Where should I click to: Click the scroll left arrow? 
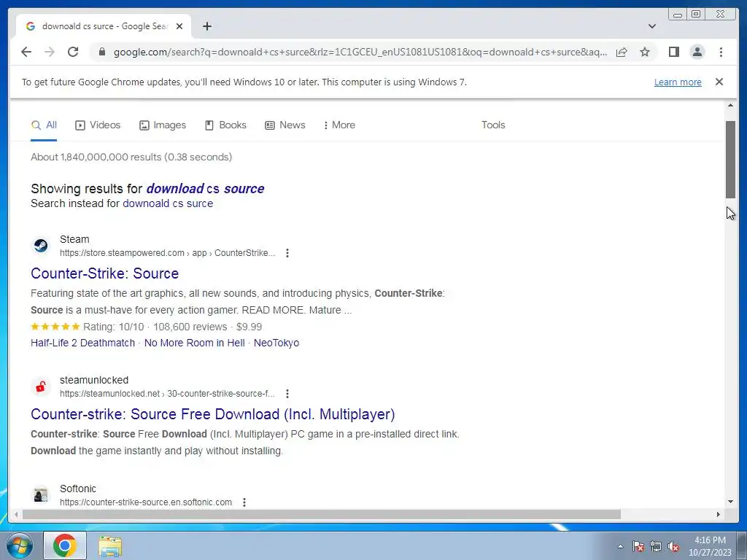[x=16, y=514]
